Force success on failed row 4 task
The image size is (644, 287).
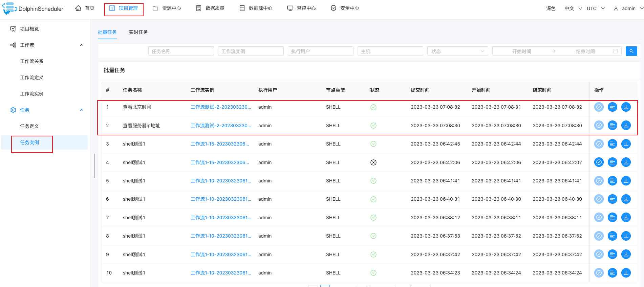pyautogui.click(x=599, y=162)
